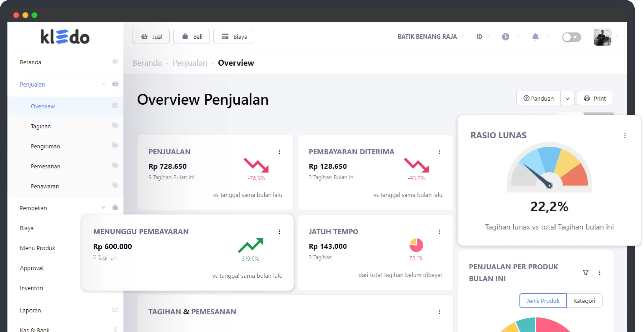
Task: Click the Pembelian bag icon in sidebar
Action: coord(115,207)
